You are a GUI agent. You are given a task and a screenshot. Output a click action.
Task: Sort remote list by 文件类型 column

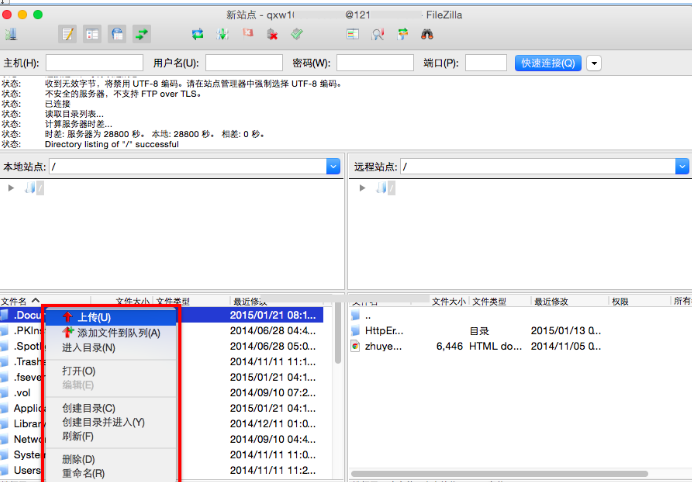pos(500,301)
